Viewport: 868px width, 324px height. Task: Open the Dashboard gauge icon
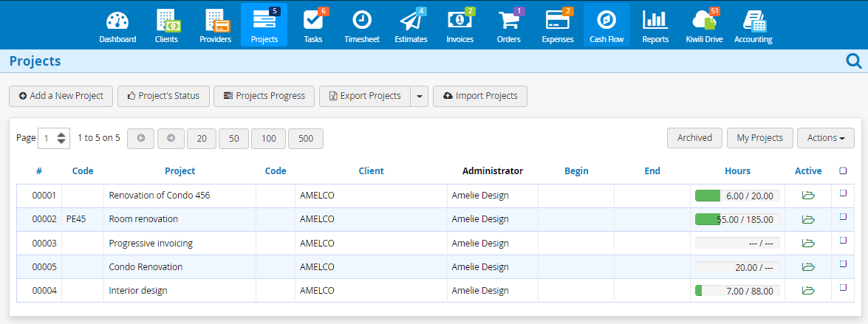point(117,21)
